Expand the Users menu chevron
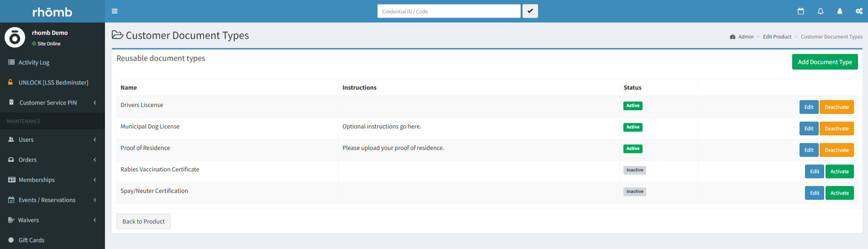The image size is (868, 249). coord(95,139)
